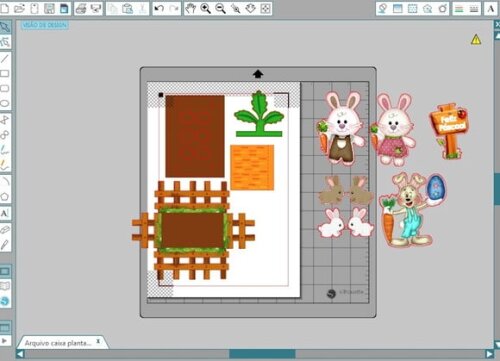
Task: Click the yellow warning triangle
Action: click(x=476, y=40)
